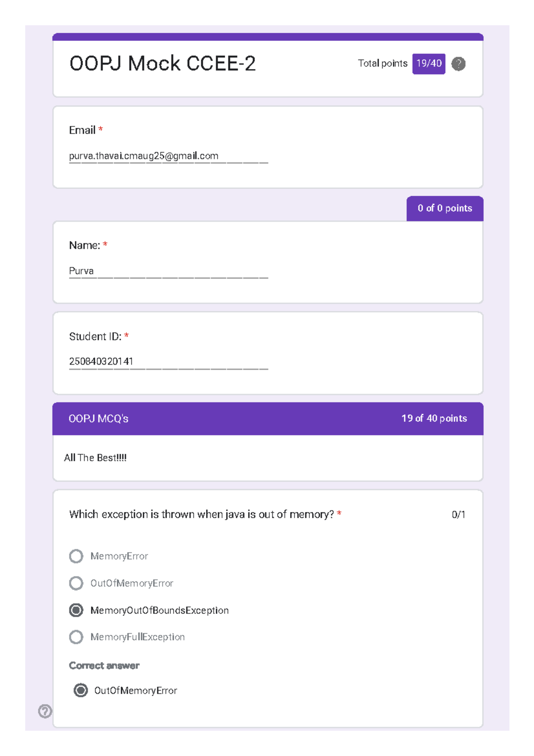534x756 pixels.
Task: Click the OOPJ Mock CCEE-2 form title
Action: 162,64
